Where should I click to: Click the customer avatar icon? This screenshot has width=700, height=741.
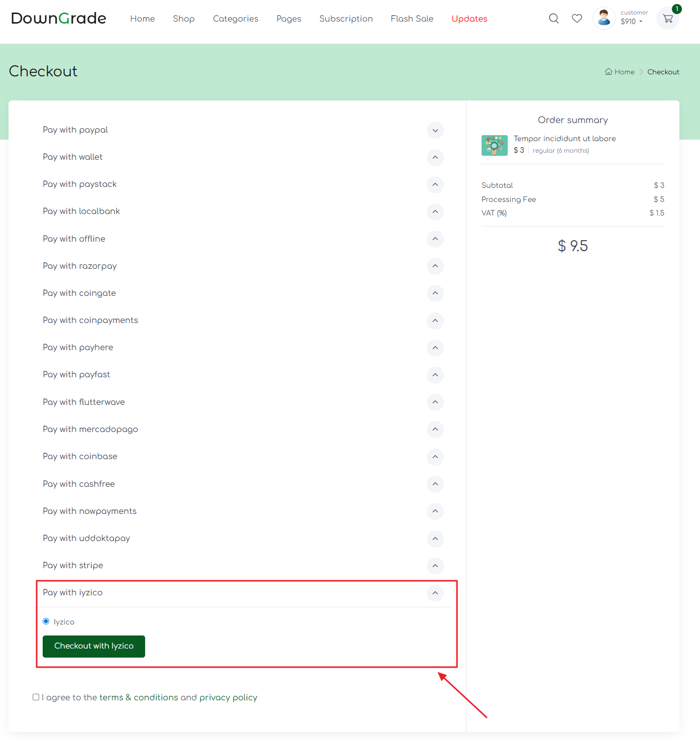pos(604,18)
